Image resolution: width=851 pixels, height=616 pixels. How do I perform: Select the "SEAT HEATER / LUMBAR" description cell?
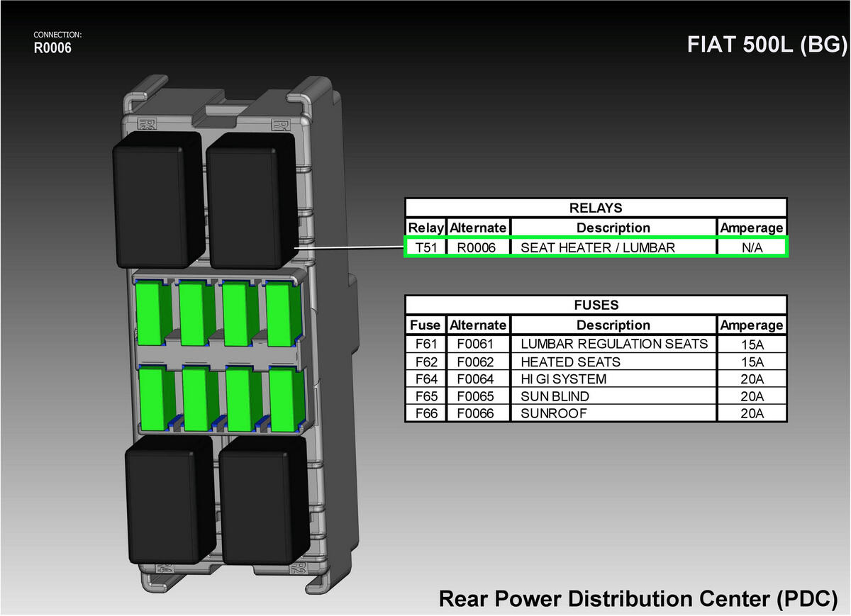click(x=613, y=247)
